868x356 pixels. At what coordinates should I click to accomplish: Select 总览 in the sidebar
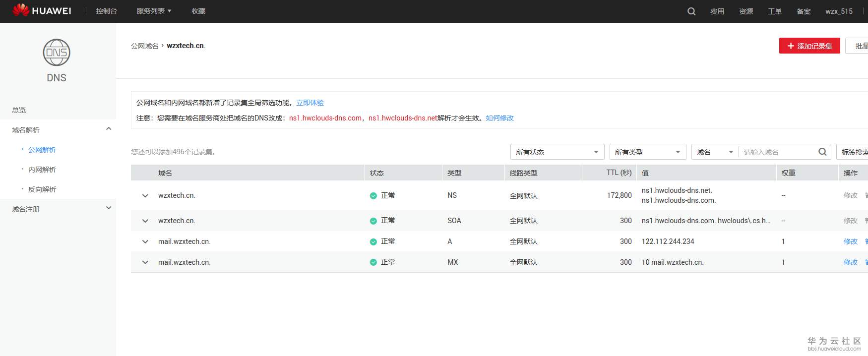point(19,110)
